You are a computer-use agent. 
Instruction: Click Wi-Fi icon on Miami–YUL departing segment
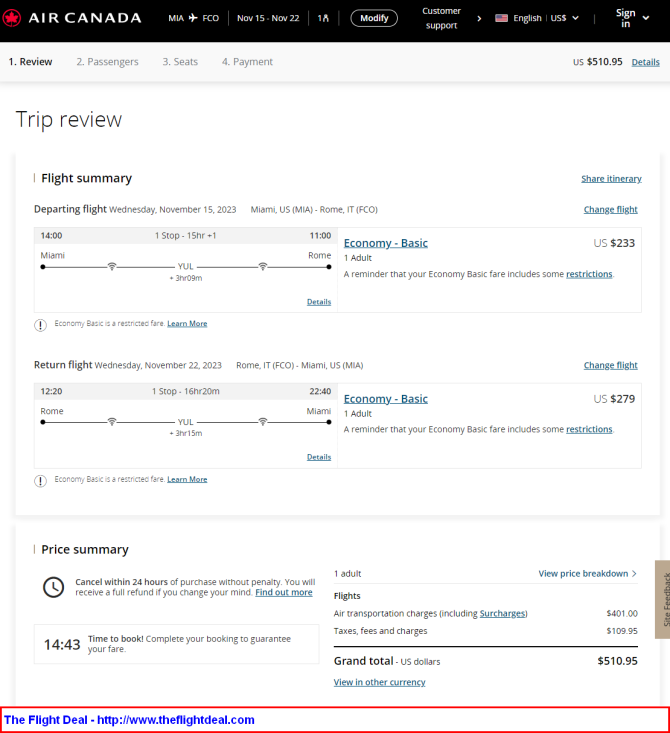[112, 266]
